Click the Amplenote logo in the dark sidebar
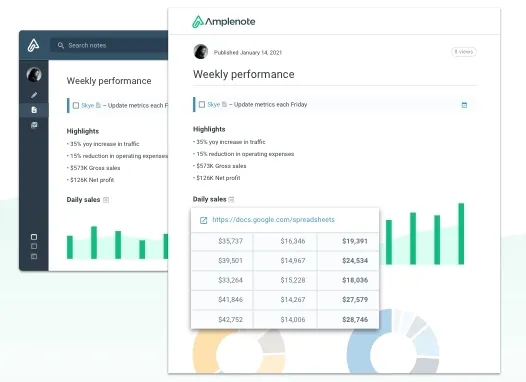Image resolution: width=526 pixels, height=382 pixels. pyautogui.click(x=33, y=45)
